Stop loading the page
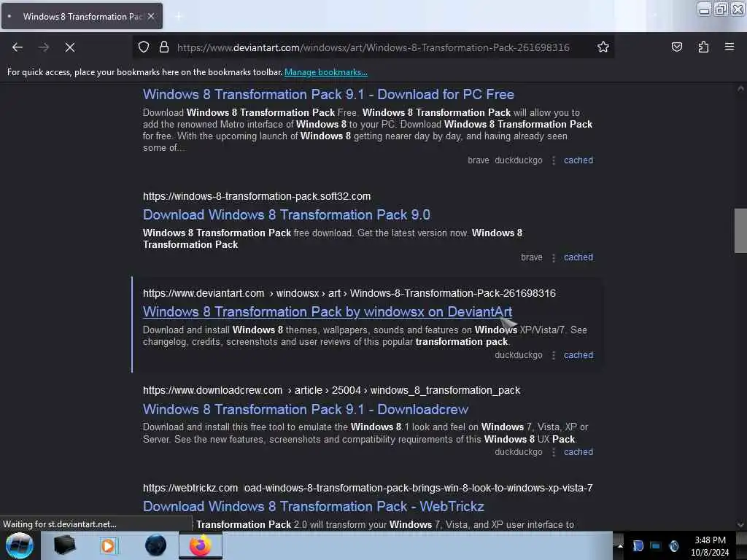The width and height of the screenshot is (747, 560). [70, 47]
